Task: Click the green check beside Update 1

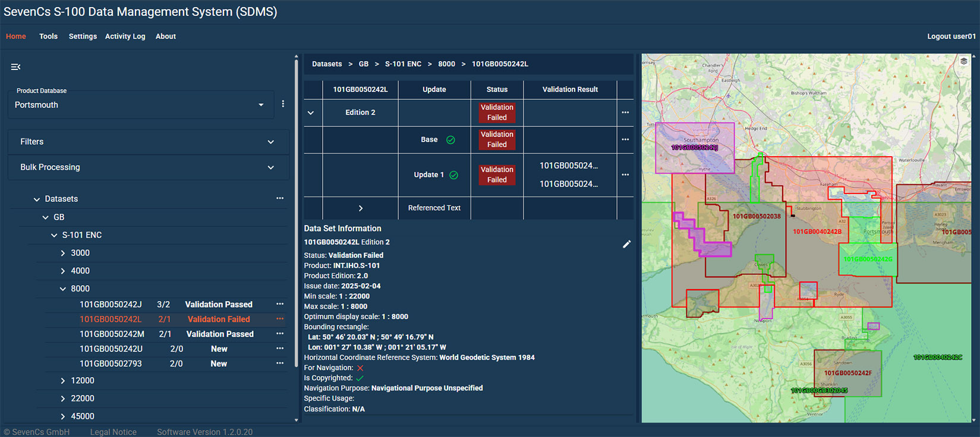Action: click(x=453, y=175)
